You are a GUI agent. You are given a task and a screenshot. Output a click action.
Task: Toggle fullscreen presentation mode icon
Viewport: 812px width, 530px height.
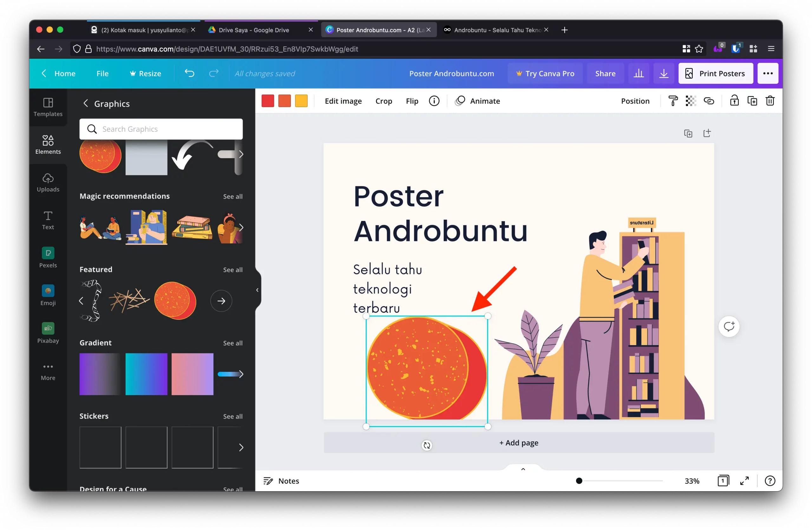[x=744, y=481]
